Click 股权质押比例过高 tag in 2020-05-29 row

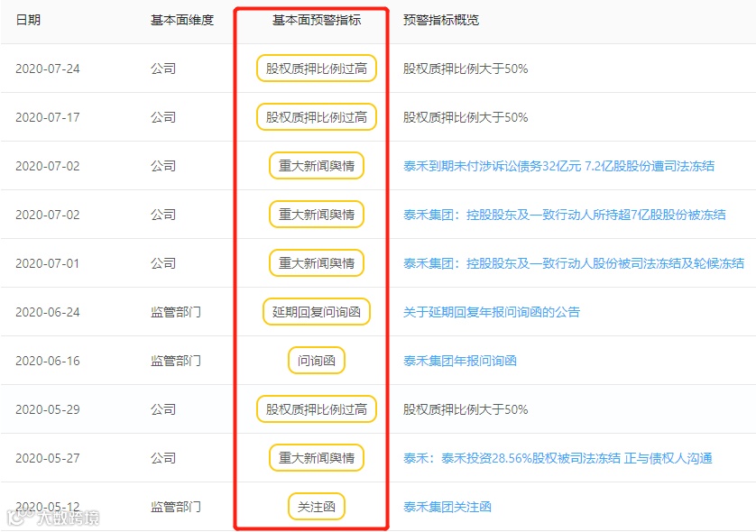pyautogui.click(x=317, y=409)
